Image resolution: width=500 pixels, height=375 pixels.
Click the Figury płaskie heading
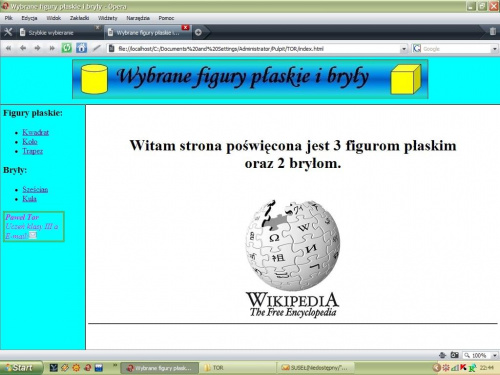33,113
